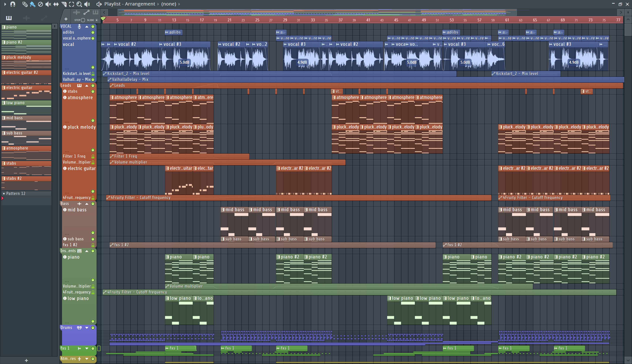Mute the adlibs track
632x364 pixels.
(x=93, y=32)
